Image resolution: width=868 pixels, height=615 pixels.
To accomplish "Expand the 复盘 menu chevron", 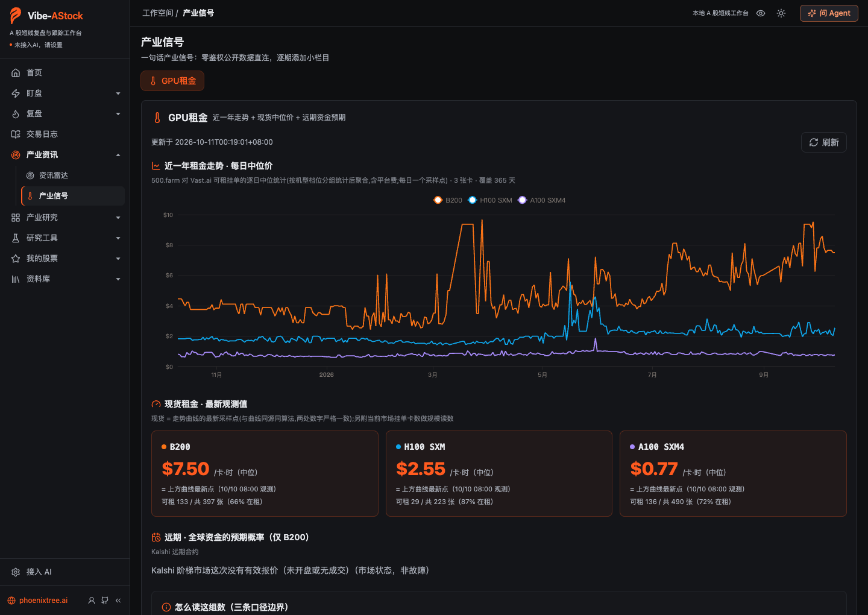I will 118,114.
